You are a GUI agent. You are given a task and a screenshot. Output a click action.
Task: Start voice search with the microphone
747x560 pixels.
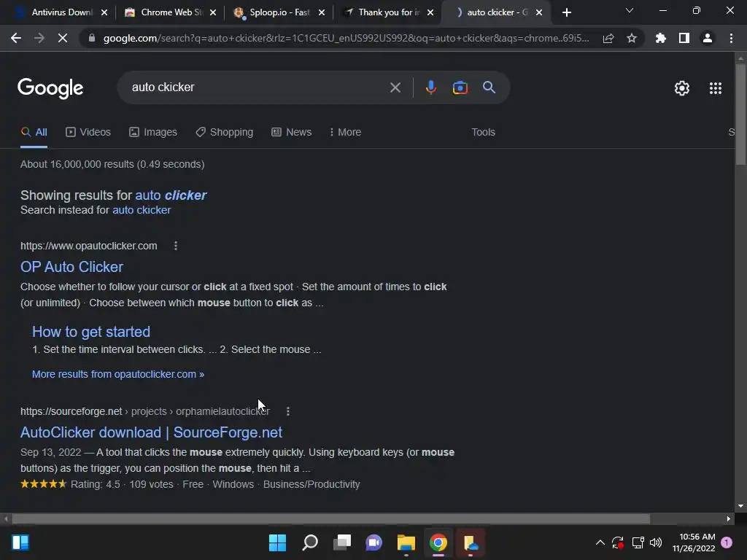[430, 87]
